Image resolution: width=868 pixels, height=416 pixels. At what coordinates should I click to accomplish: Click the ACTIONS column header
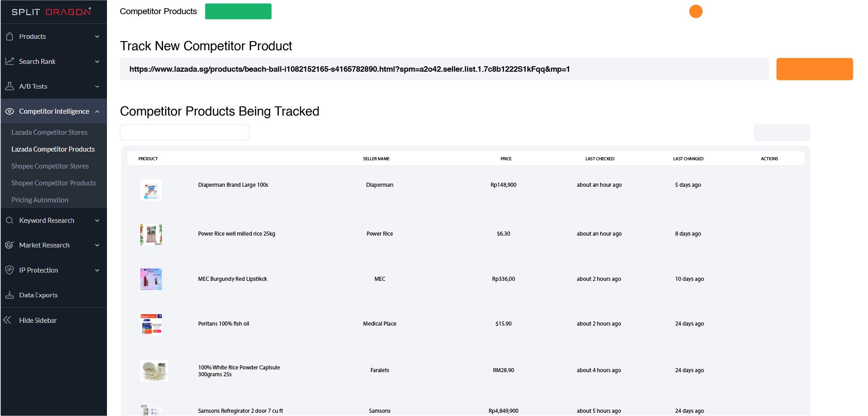click(769, 159)
